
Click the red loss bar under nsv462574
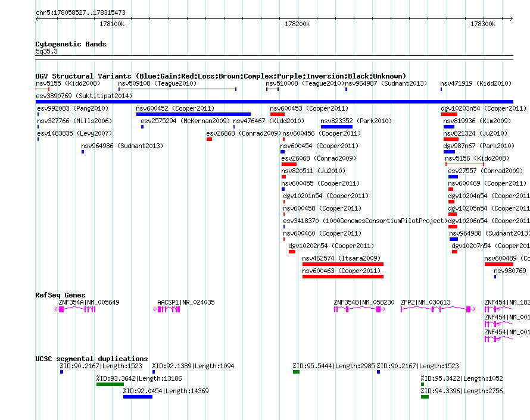click(x=343, y=264)
